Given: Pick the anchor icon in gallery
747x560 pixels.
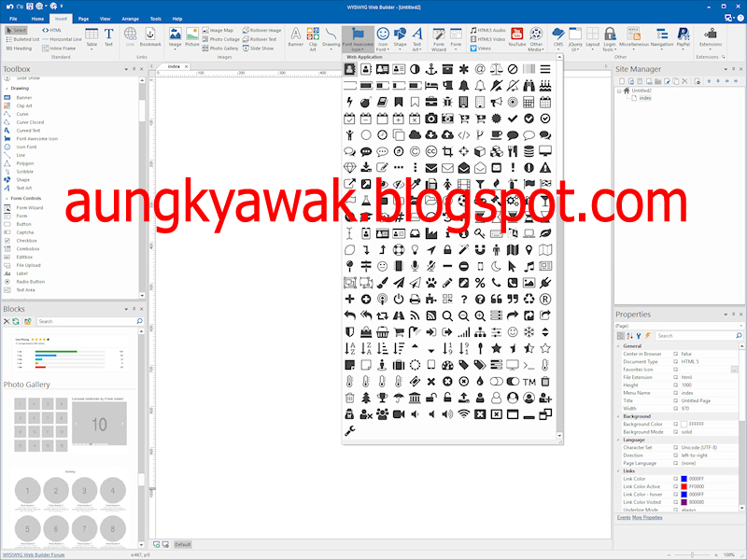Looking at the screenshot, I should [x=431, y=69].
